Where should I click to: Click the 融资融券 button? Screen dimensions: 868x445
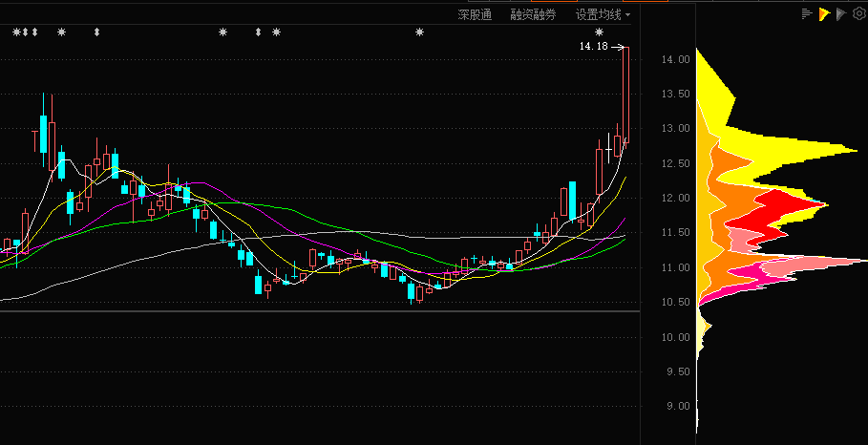(x=533, y=15)
